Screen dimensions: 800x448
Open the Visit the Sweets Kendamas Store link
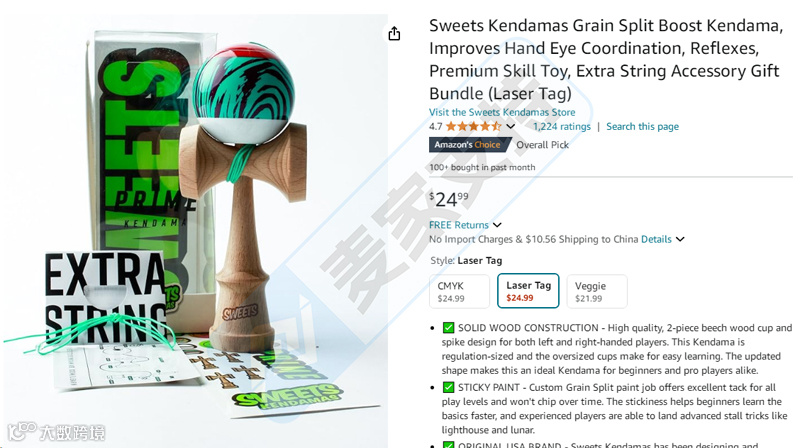(502, 112)
